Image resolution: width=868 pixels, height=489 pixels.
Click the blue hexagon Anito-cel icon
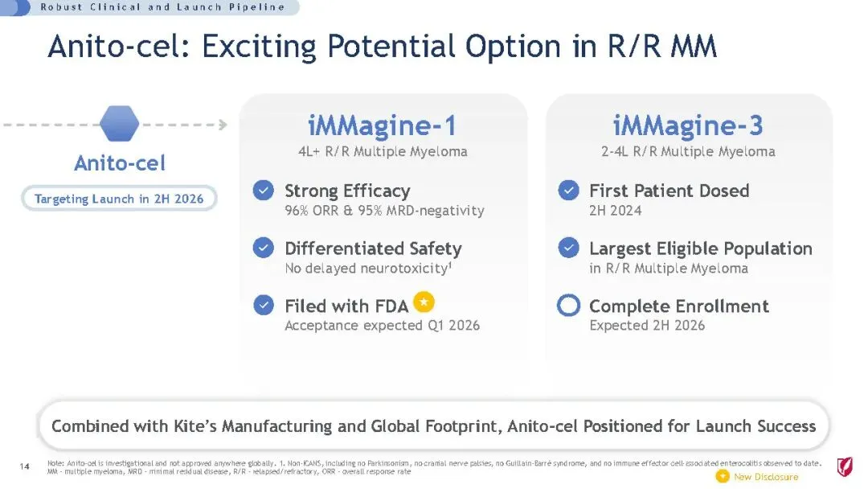click(x=120, y=124)
